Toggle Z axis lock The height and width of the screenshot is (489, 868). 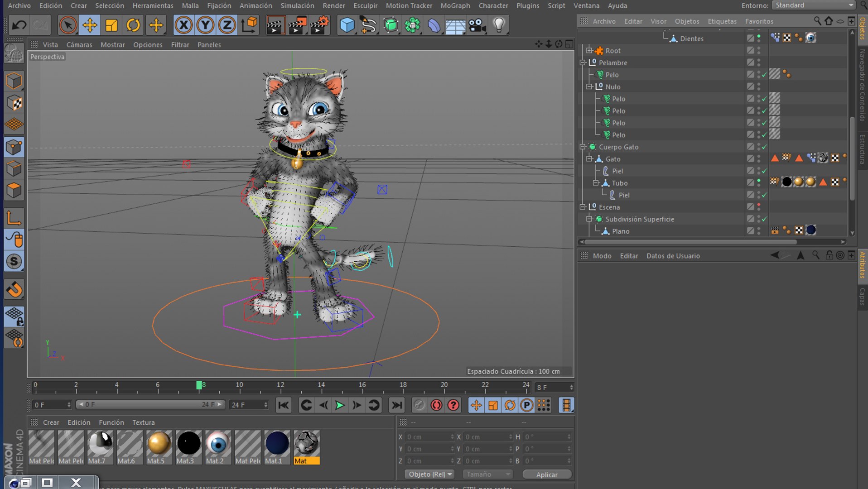coord(227,25)
